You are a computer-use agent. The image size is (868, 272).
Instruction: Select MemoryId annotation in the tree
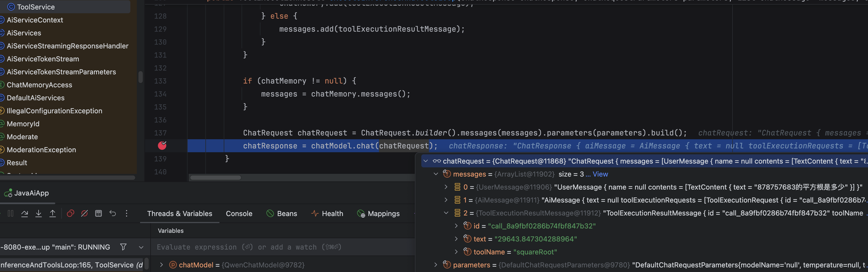[23, 124]
